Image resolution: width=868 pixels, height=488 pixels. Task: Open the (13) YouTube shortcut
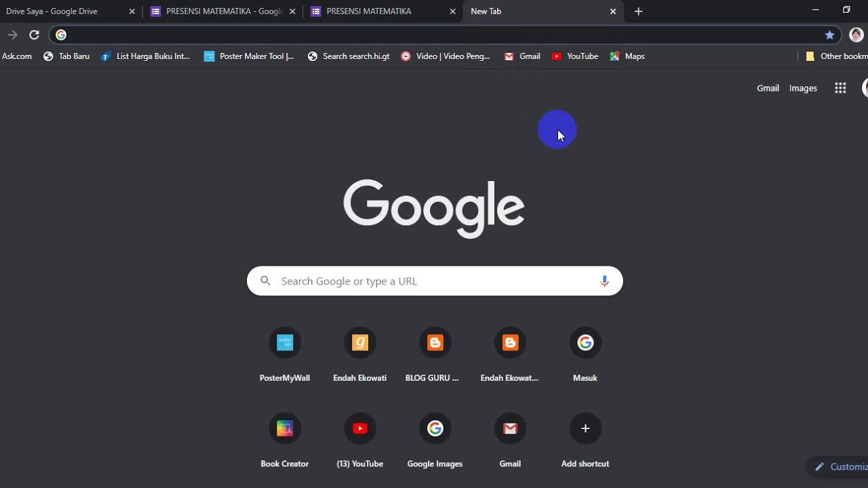click(x=360, y=441)
